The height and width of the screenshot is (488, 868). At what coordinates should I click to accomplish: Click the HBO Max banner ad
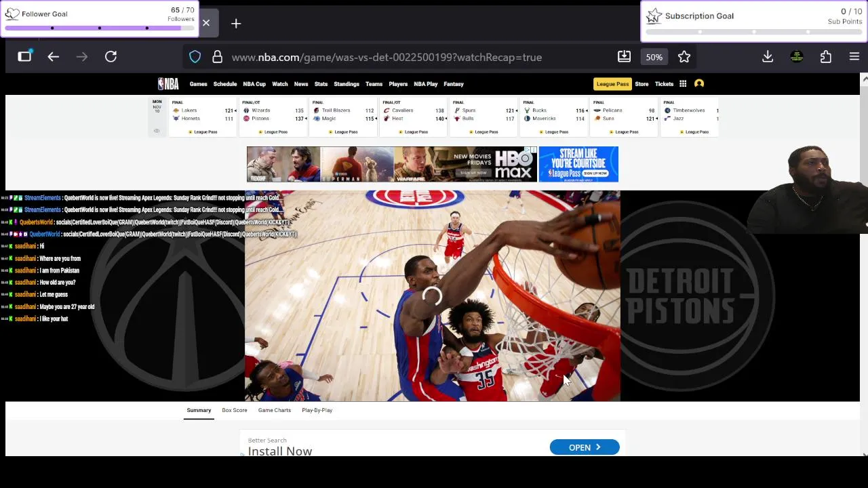pyautogui.click(x=392, y=164)
